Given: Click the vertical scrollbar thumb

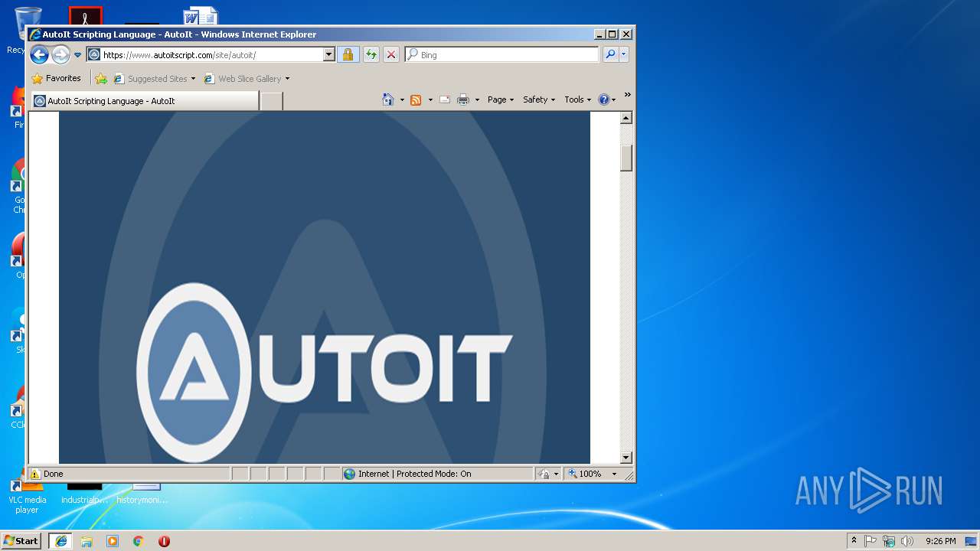Looking at the screenshot, I should (626, 158).
